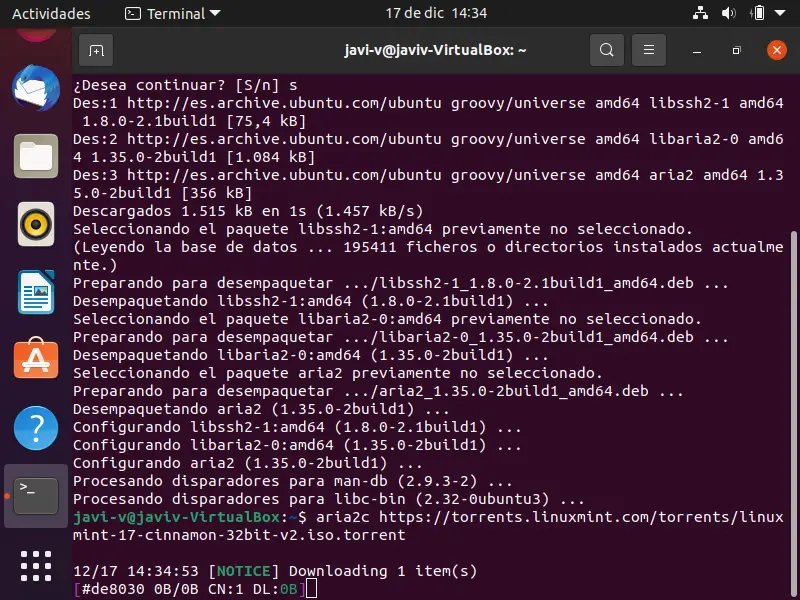
Task: Click 'Procesando disparadores para libc-bin' line
Action: (x=329, y=499)
